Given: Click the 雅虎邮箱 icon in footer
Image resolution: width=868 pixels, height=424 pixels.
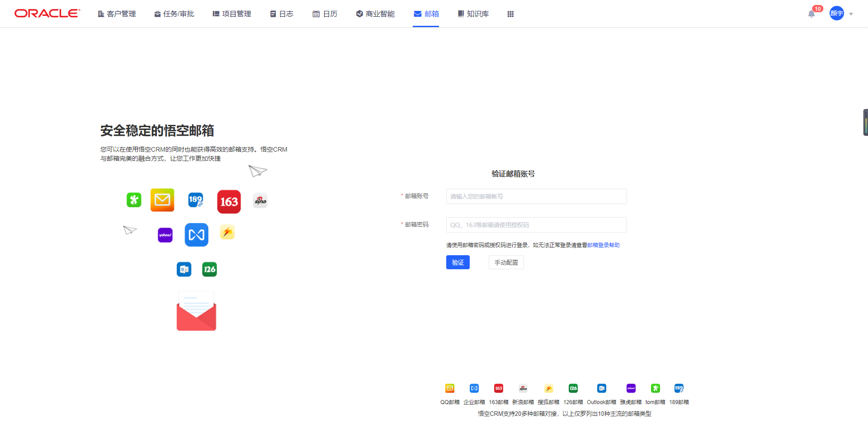Looking at the screenshot, I should coord(631,388).
